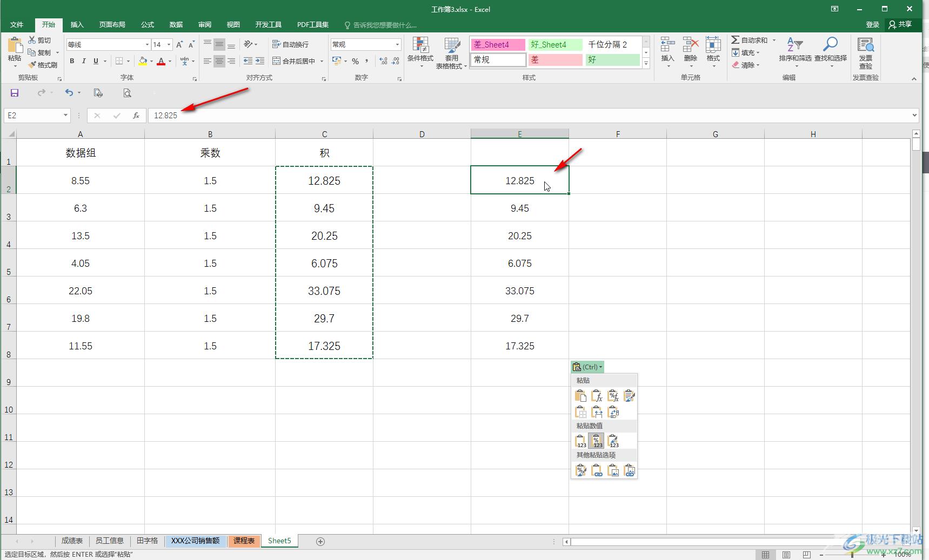929x560 pixels.
Task: Apply the 好 green cell style
Action: 612,59
